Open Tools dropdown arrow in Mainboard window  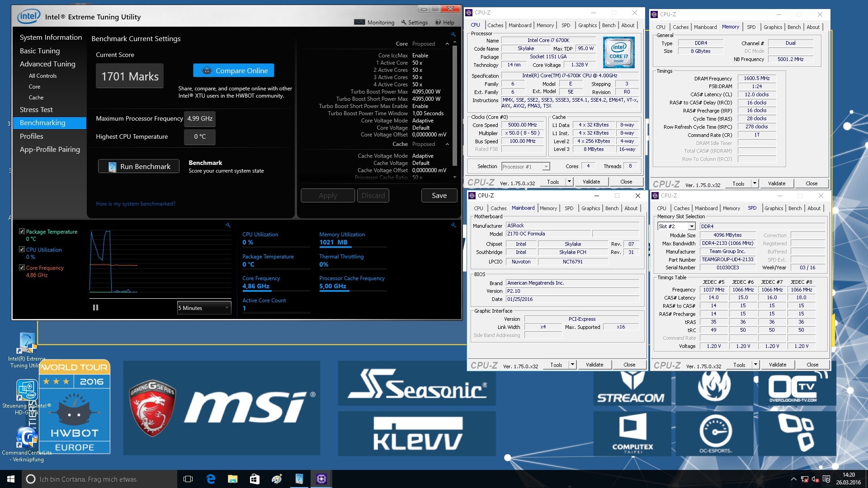[x=572, y=365]
